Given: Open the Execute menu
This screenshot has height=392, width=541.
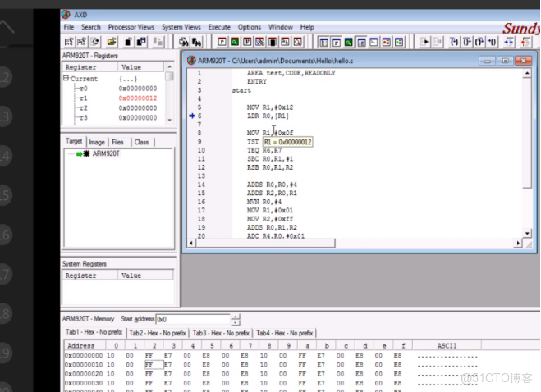Looking at the screenshot, I should click(219, 27).
